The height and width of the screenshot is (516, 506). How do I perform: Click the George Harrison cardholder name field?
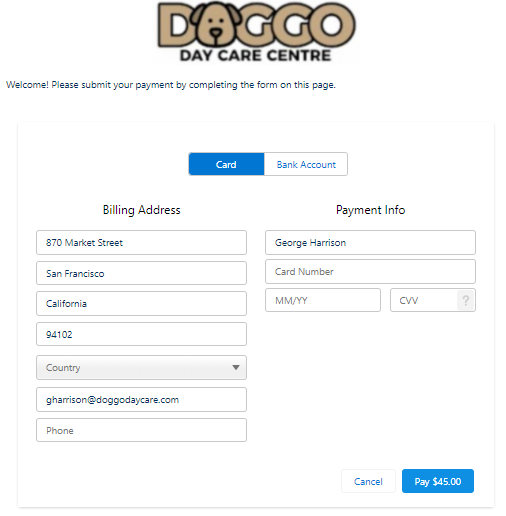point(370,242)
